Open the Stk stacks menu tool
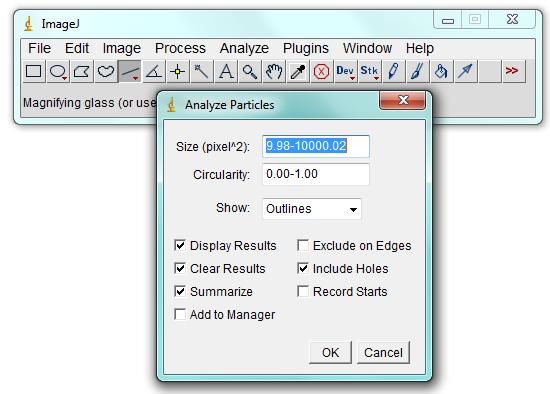This screenshot has height=394, width=550. [369, 71]
